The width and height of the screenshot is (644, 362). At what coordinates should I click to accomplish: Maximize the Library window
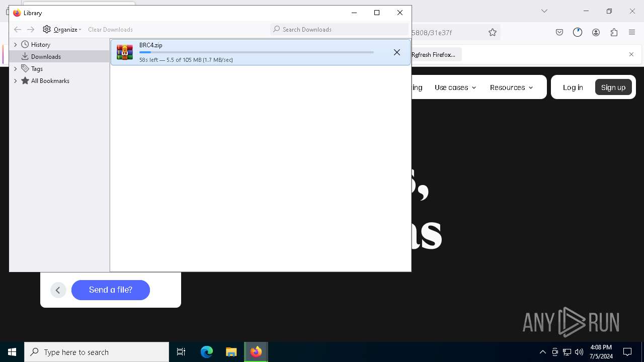tap(377, 13)
